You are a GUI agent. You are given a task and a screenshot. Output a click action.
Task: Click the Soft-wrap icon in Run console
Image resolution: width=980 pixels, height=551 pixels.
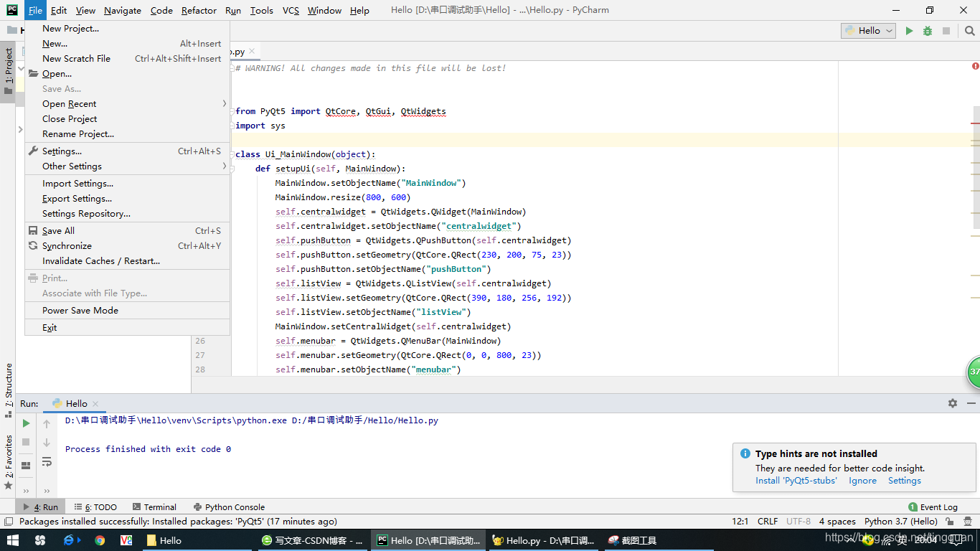[x=47, y=462]
